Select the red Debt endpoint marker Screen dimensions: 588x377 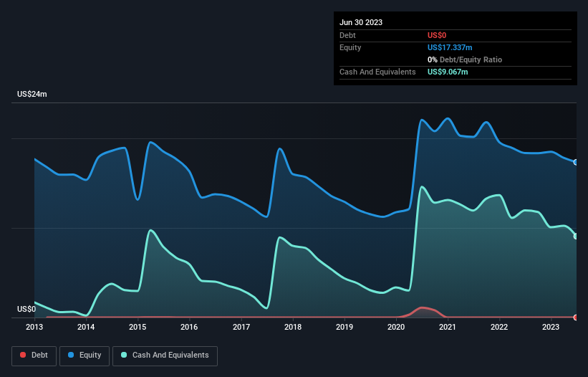click(x=576, y=318)
